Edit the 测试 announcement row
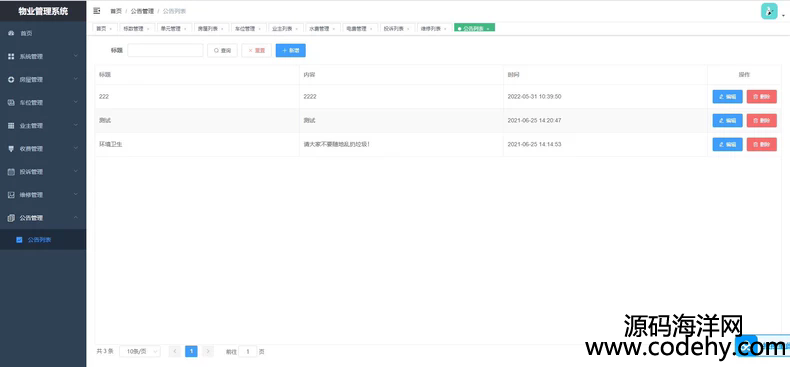The image size is (790, 367). [x=728, y=120]
